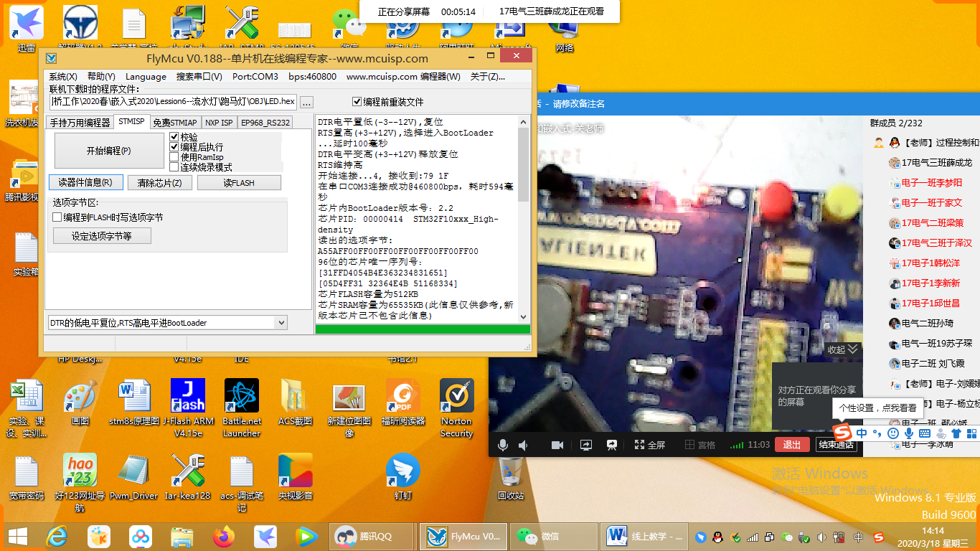The width and height of the screenshot is (980, 551).
Task: Open Norton Security desktop icon
Action: [456, 408]
